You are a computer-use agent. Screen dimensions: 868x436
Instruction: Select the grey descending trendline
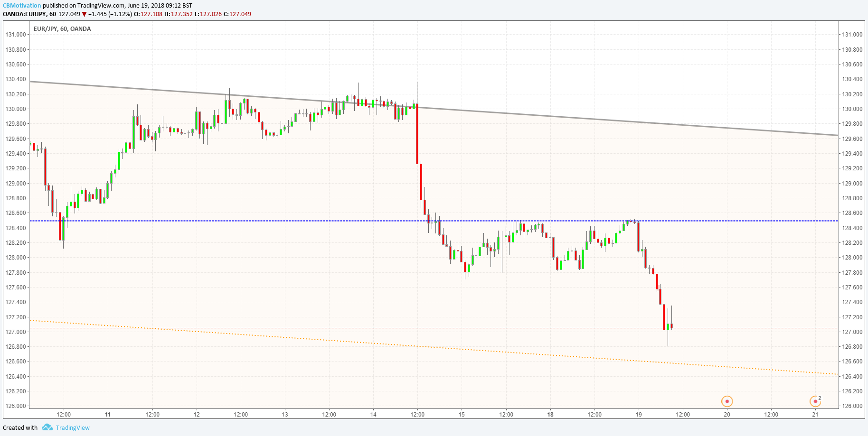(434, 109)
